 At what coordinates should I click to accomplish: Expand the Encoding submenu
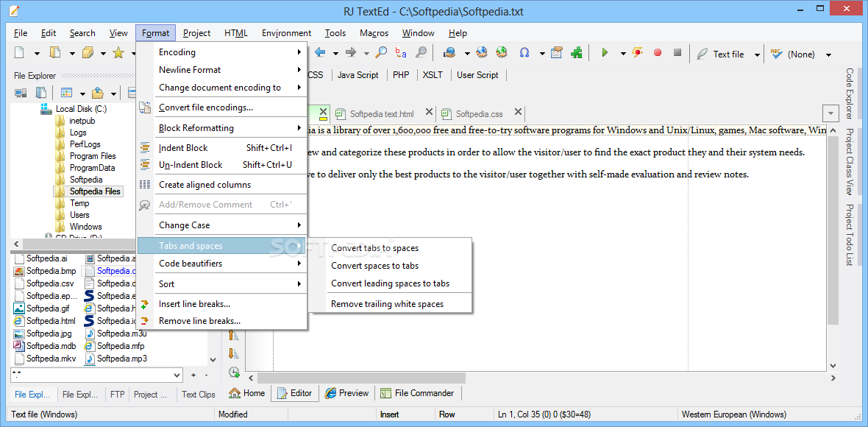click(x=222, y=52)
